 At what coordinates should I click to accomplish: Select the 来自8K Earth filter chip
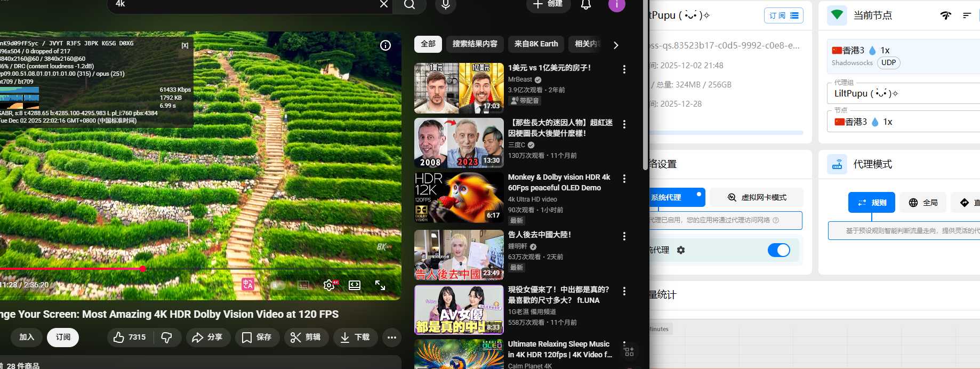(x=536, y=44)
